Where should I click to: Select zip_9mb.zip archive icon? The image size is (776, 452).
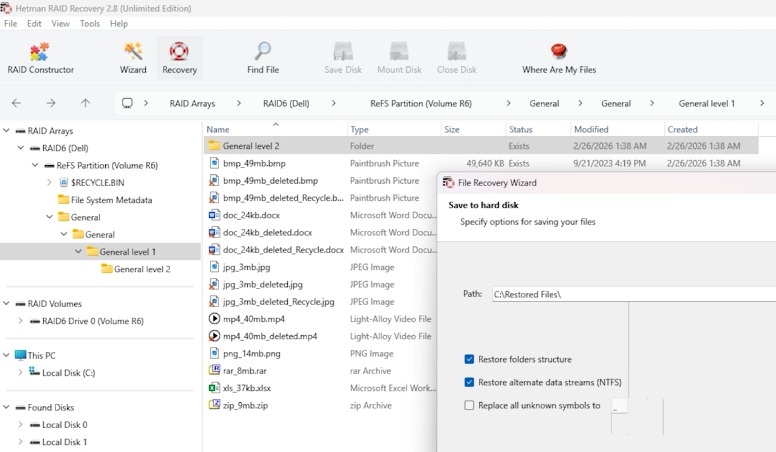point(214,405)
